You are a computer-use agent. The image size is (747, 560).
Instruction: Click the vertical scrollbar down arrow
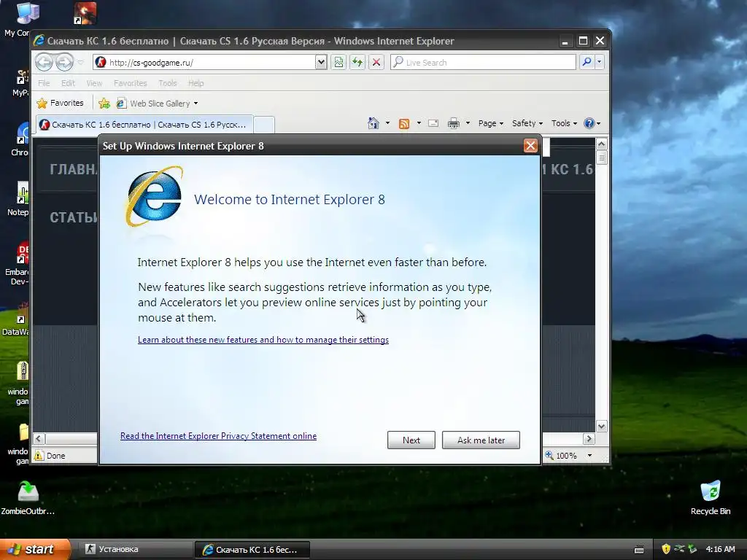[601, 426]
